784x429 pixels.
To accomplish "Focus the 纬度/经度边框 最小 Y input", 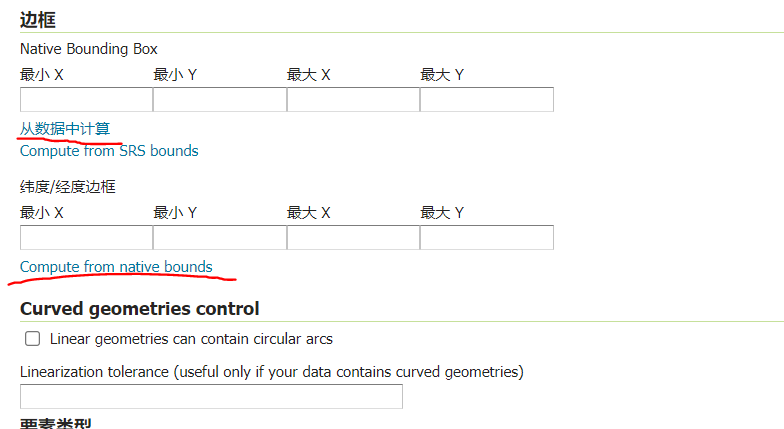I will [219, 238].
